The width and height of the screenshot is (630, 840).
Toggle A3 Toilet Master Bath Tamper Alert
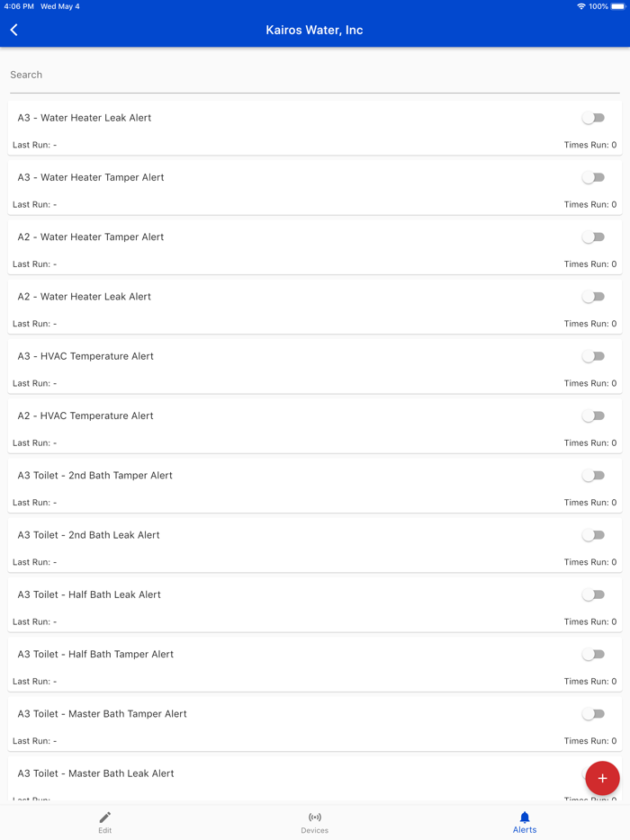pos(593,714)
